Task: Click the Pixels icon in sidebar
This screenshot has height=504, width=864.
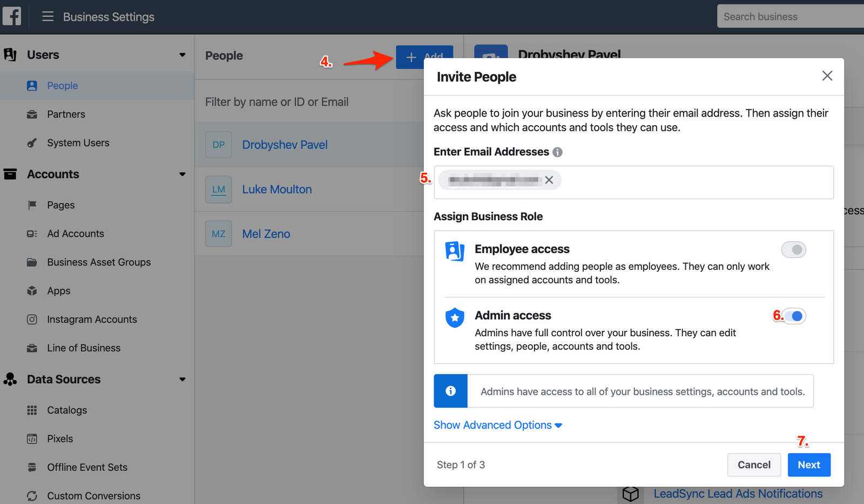Action: pos(32,439)
